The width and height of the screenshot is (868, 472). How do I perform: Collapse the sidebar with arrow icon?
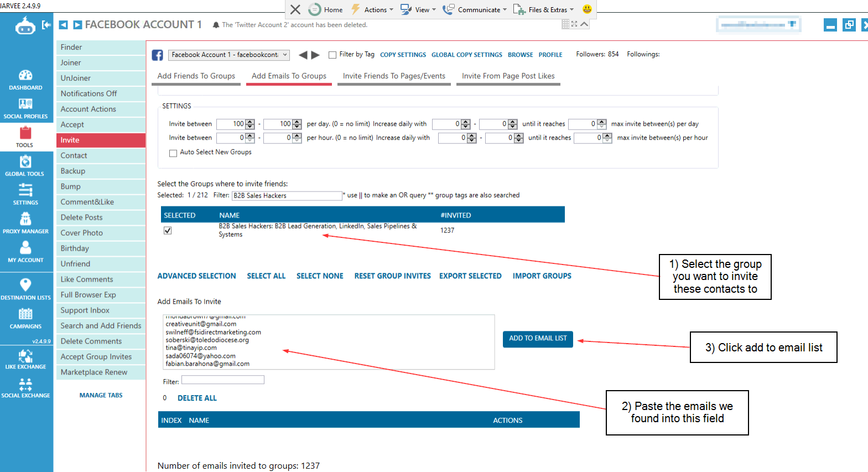click(46, 25)
